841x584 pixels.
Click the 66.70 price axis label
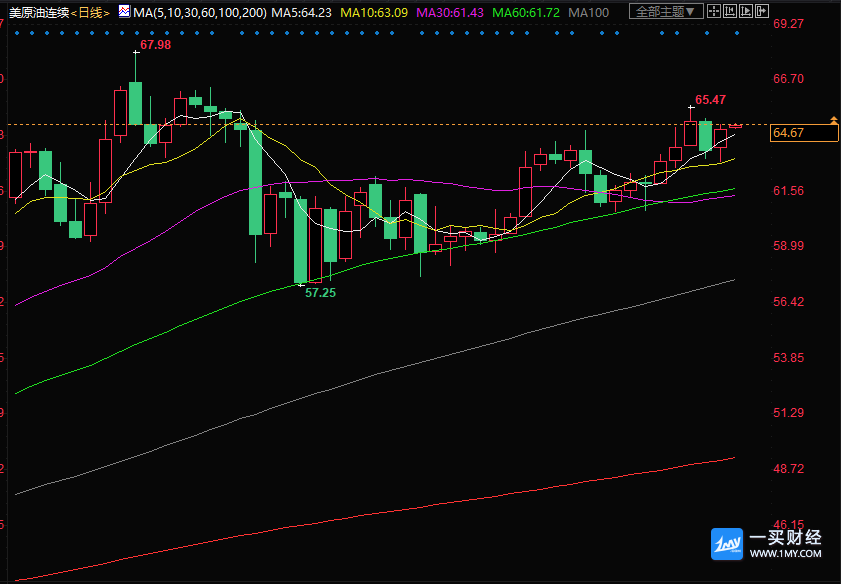(788, 79)
